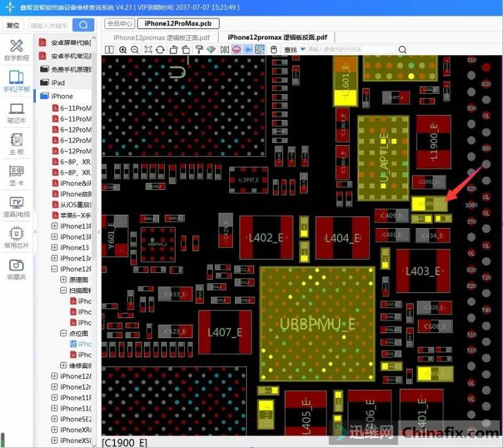The width and height of the screenshot is (503, 448).
Task: Open the 自学教程 tools sidebar icon
Action: click(16, 50)
